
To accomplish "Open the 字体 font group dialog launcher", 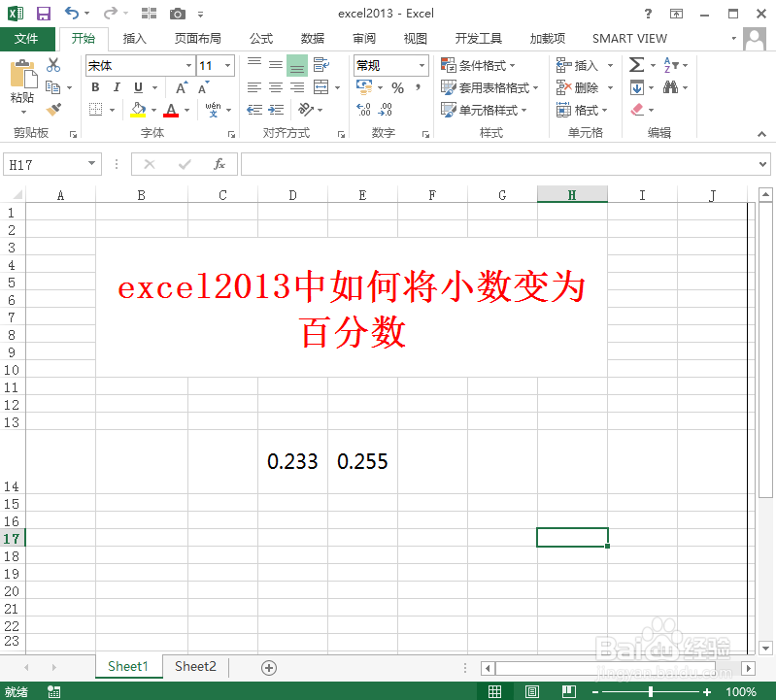I will (231, 134).
